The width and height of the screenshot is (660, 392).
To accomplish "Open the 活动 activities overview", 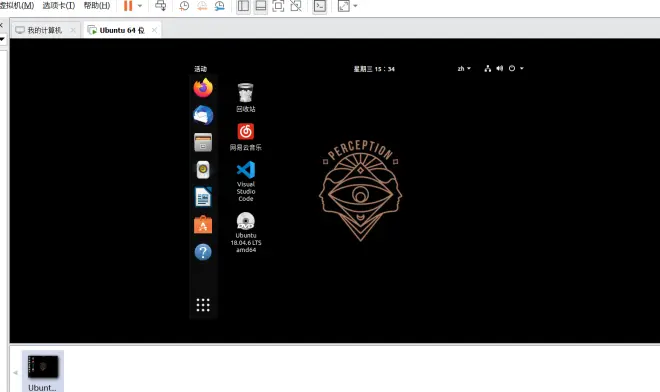I will pos(200,69).
